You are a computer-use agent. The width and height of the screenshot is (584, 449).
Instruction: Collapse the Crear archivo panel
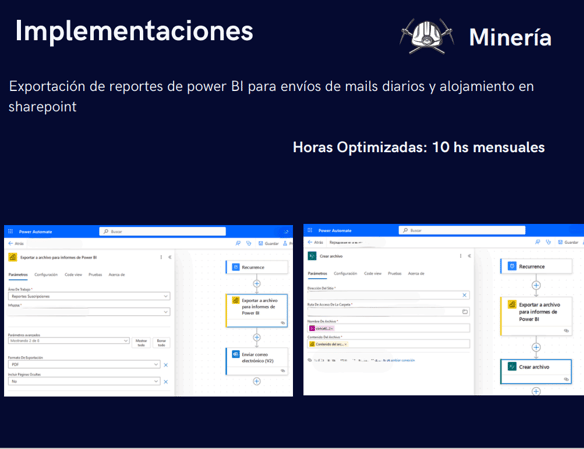(x=469, y=256)
